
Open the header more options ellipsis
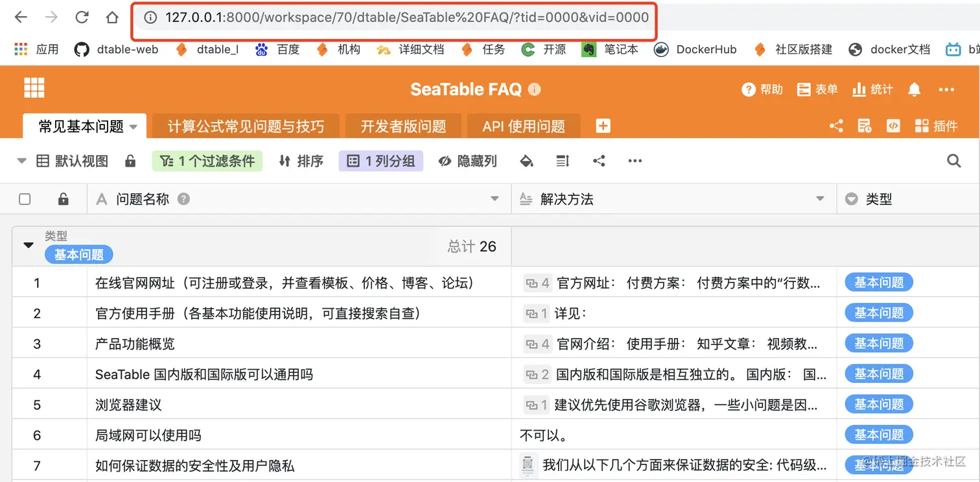(946, 90)
